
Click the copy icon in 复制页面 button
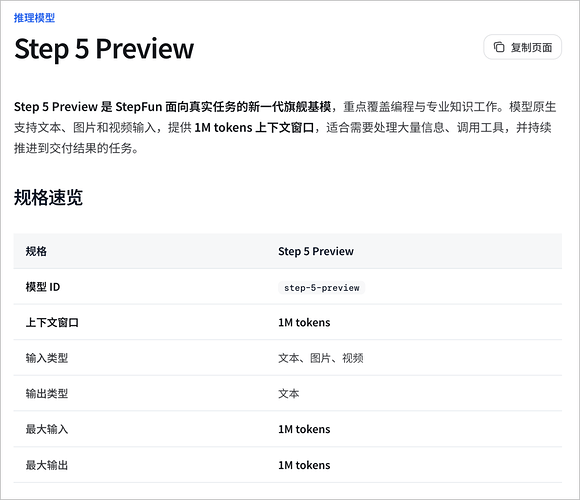pyautogui.click(x=499, y=47)
